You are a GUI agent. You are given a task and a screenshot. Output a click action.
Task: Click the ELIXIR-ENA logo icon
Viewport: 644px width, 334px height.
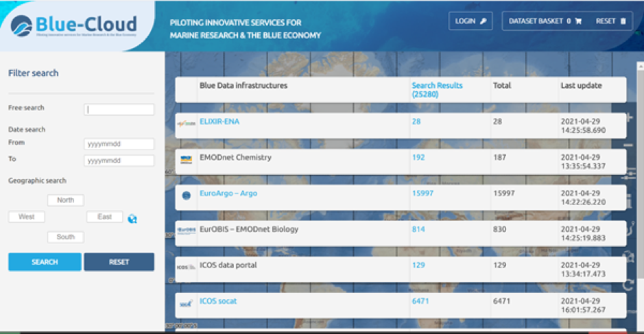[x=186, y=123]
